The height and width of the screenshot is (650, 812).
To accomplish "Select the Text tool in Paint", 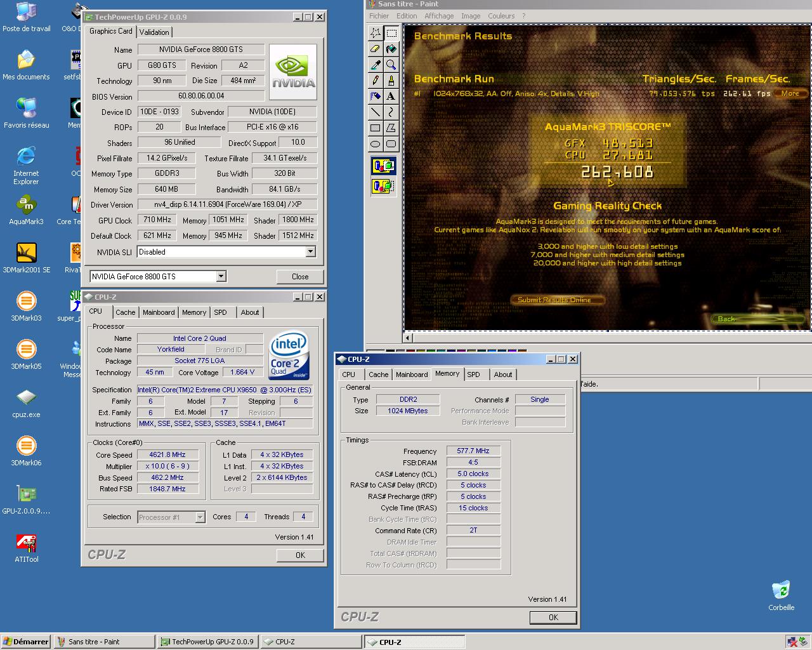I will 391,96.
